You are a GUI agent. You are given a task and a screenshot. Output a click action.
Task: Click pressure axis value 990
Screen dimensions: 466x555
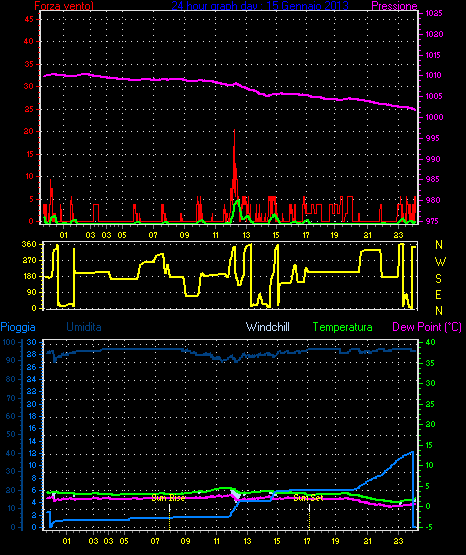tap(433, 159)
